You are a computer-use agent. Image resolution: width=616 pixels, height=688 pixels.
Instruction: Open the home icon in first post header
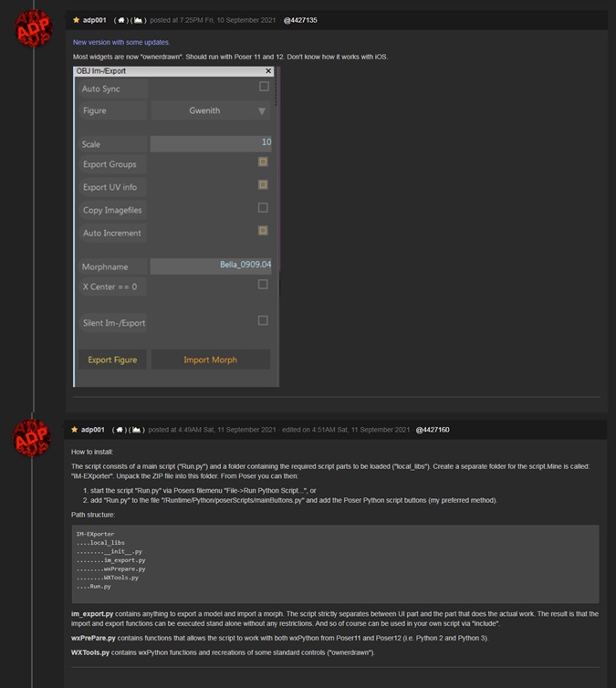[119, 20]
